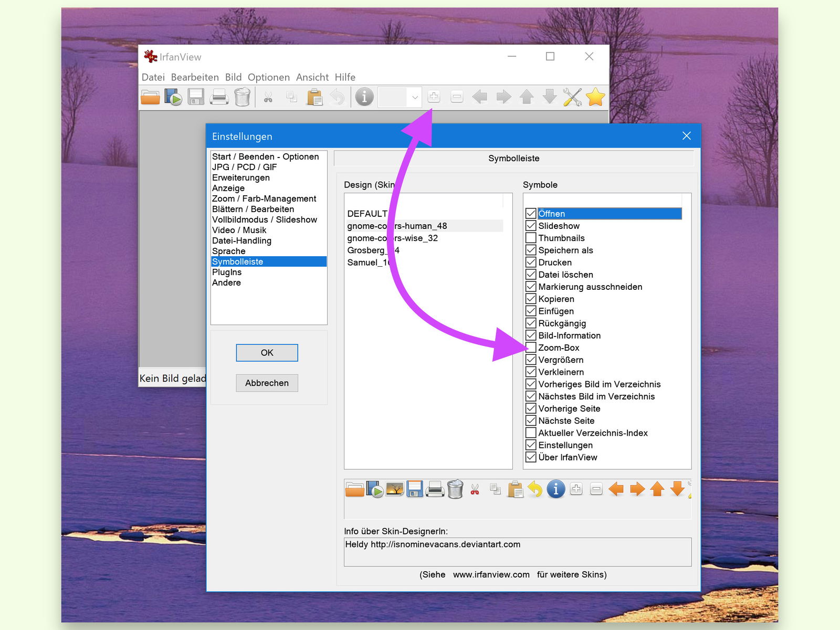Viewport: 840px width, 630px height.
Task: Close the Einstellungen dialog
Action: [x=686, y=136]
